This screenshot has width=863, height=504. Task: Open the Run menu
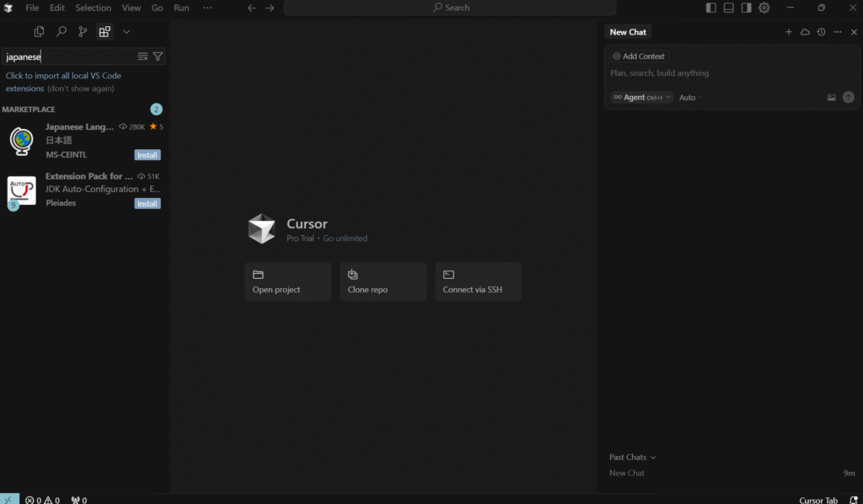(181, 8)
